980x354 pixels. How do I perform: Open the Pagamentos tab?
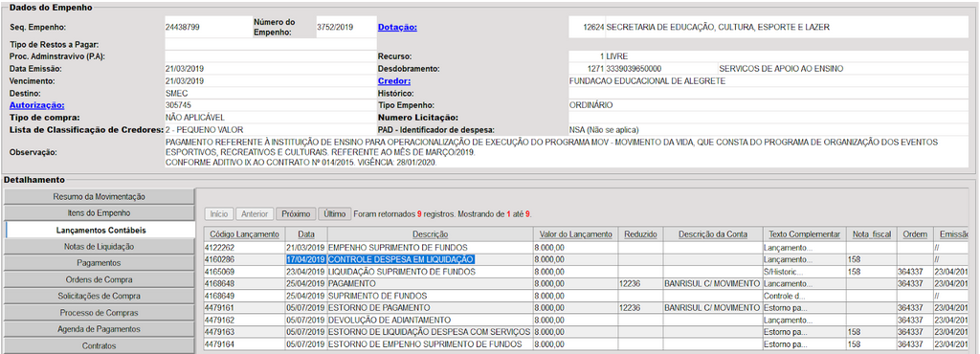pos(100,263)
